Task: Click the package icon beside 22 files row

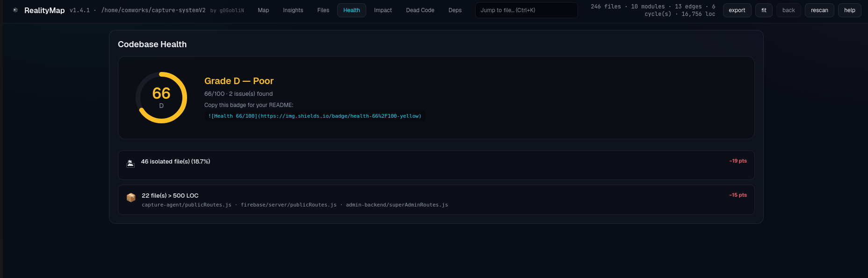Action: click(x=131, y=198)
